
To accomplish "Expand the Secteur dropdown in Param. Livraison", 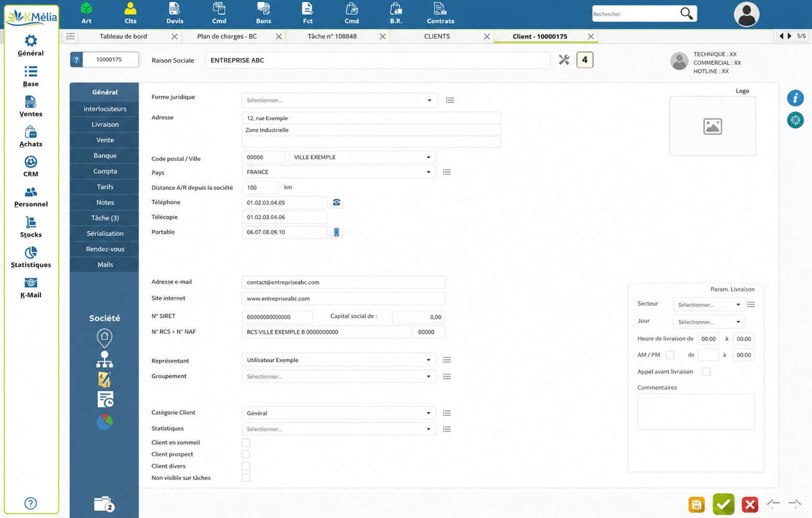I will [709, 305].
